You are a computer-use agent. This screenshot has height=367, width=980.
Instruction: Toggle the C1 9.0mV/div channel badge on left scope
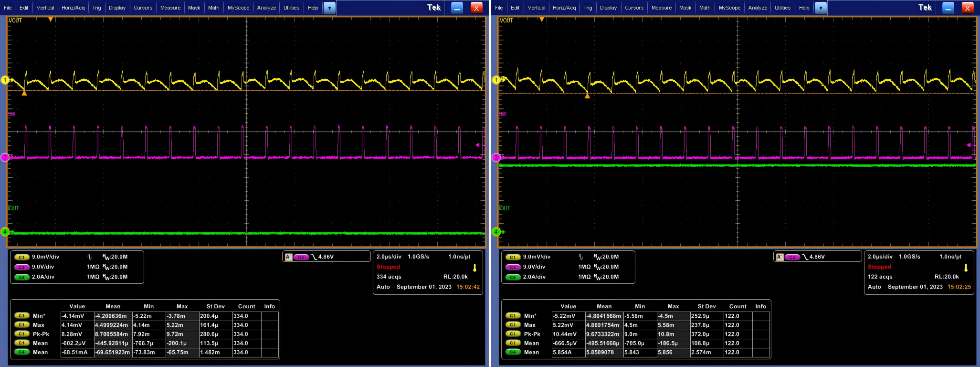coord(22,257)
